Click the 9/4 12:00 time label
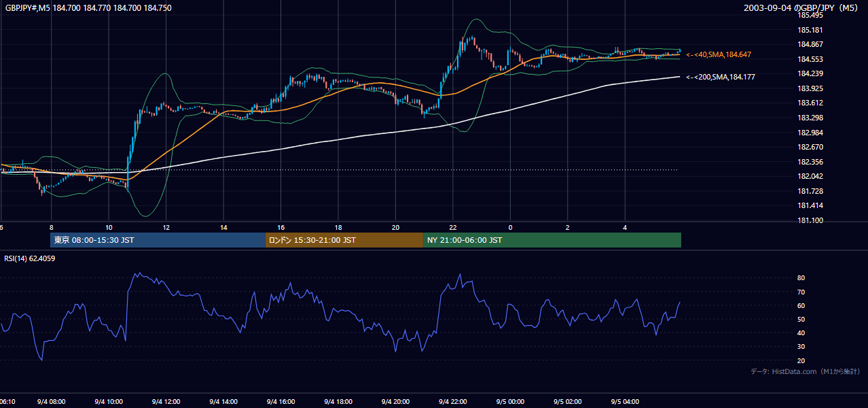Screen dimensions: 868x408 pos(166,402)
